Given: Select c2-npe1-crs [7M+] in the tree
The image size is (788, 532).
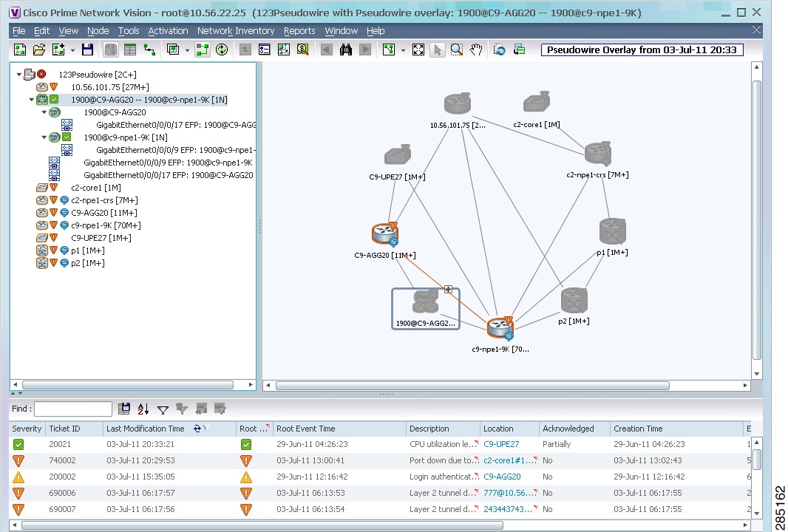Looking at the screenshot, I should pos(104,200).
